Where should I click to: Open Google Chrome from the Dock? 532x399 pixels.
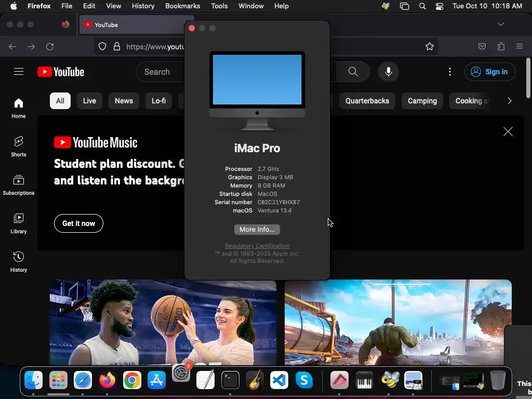pyautogui.click(x=132, y=380)
